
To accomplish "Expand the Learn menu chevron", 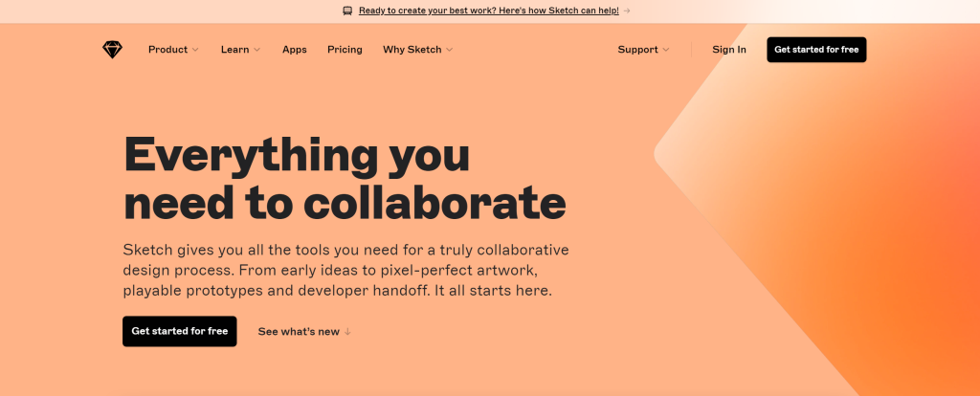I will click(x=256, y=50).
